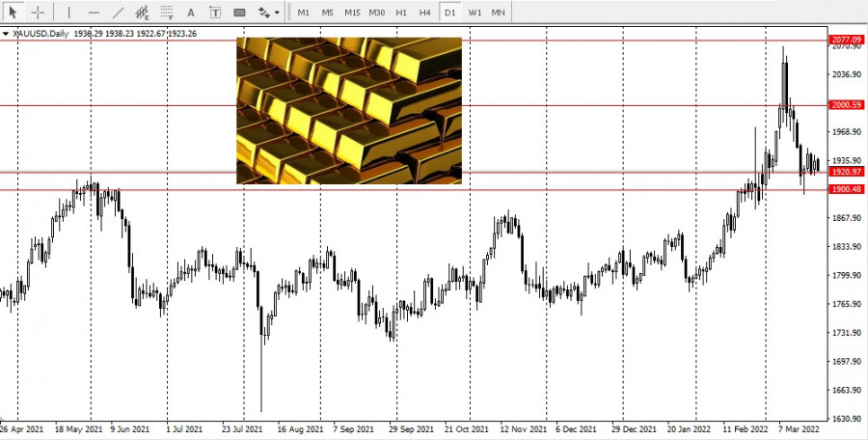The image size is (868, 440).
Task: Click the 1867.90 price scale value
Action: (x=847, y=218)
